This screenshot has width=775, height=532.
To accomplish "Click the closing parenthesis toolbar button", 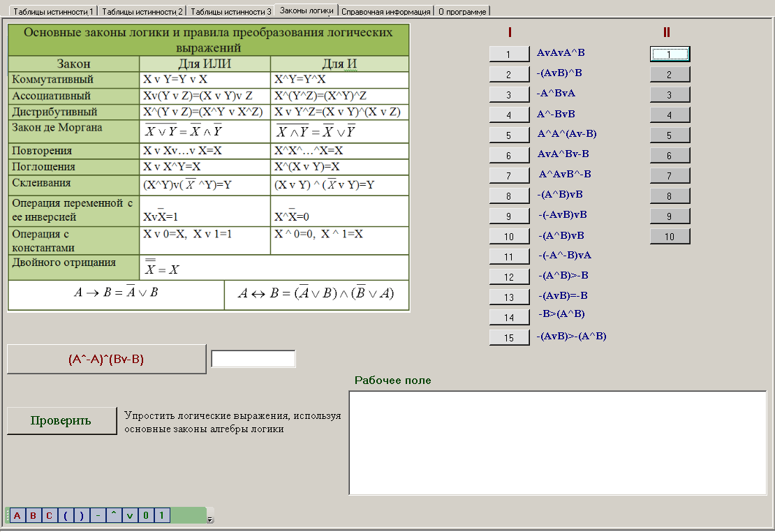I will click(x=81, y=516).
